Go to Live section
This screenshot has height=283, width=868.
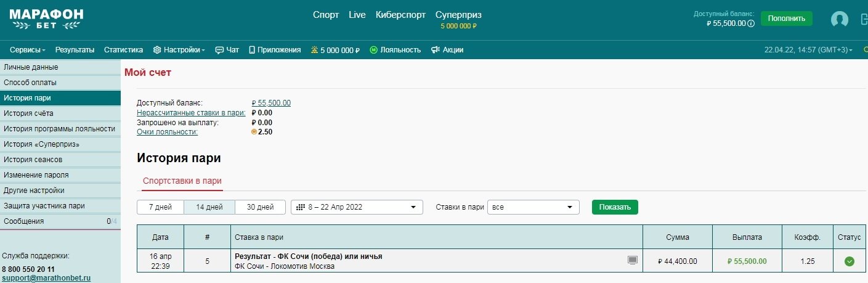pos(357,15)
